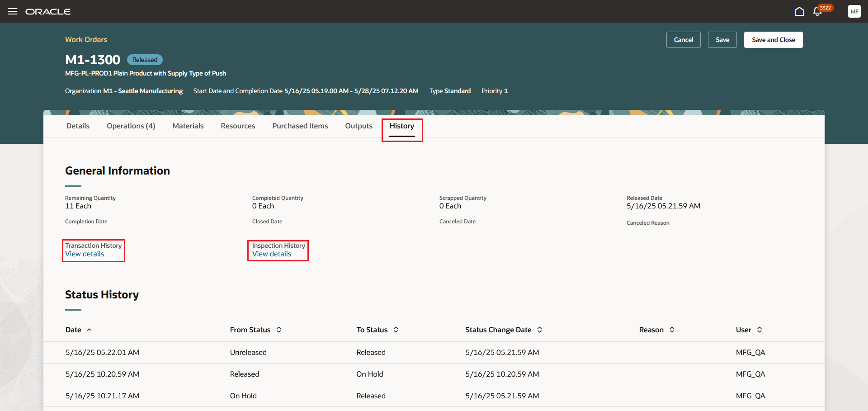Open the MF user profile avatar
Viewport: 868px width, 411px height.
854,11
